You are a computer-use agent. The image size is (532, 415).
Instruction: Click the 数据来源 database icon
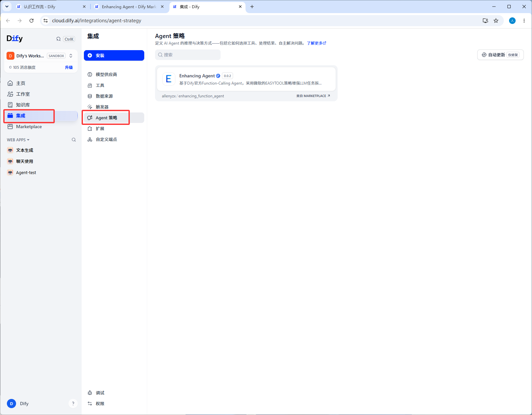(x=90, y=96)
